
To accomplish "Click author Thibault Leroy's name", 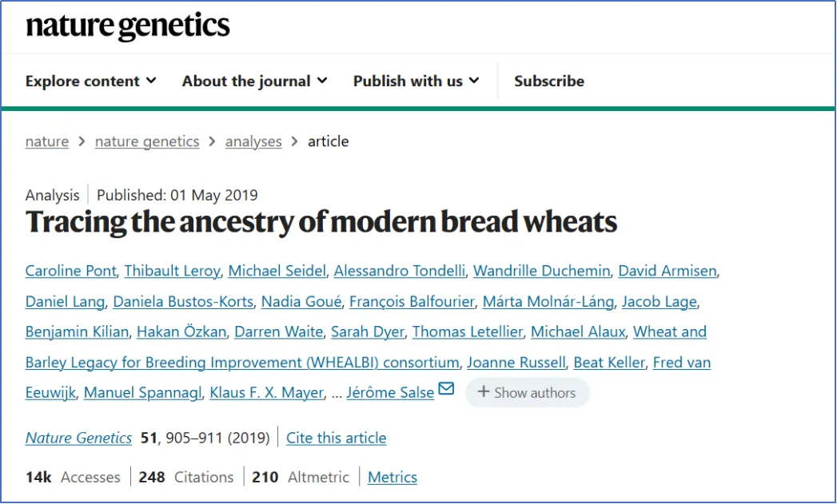I will point(171,271).
